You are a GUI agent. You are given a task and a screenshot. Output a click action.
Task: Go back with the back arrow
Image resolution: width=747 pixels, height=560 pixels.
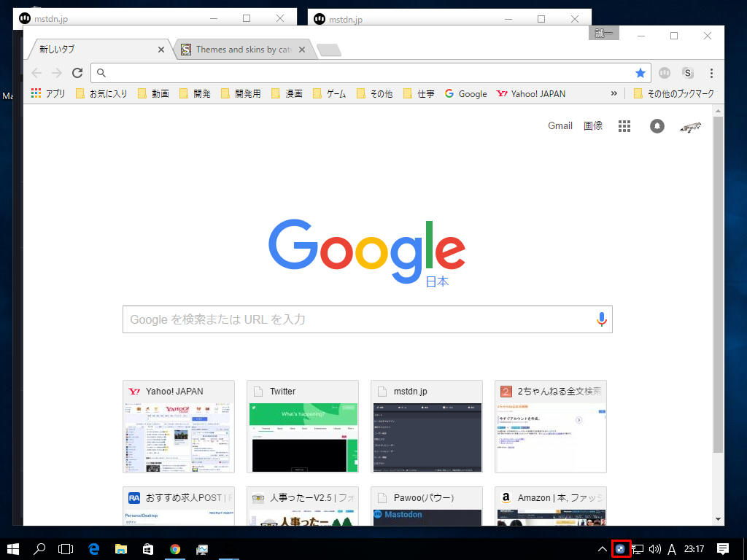tap(36, 73)
